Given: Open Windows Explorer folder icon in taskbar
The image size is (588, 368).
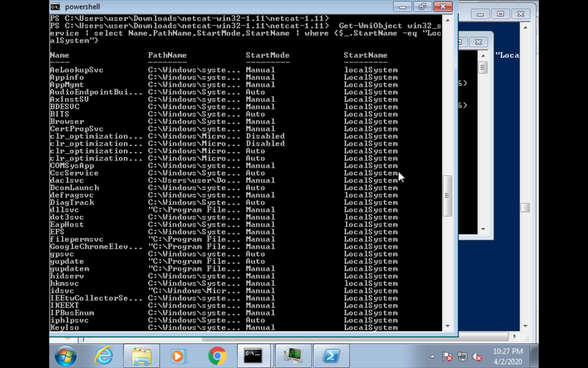Looking at the screenshot, I should (x=142, y=356).
